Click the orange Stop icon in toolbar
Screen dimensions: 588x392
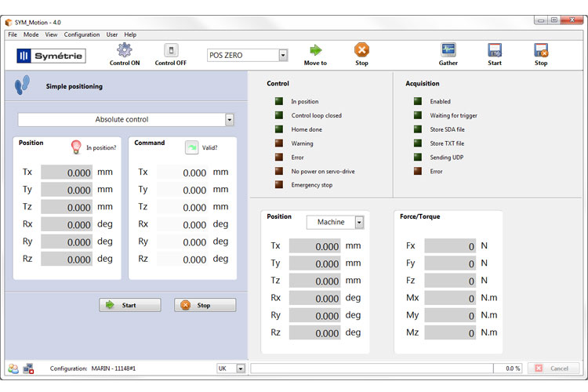(x=361, y=50)
